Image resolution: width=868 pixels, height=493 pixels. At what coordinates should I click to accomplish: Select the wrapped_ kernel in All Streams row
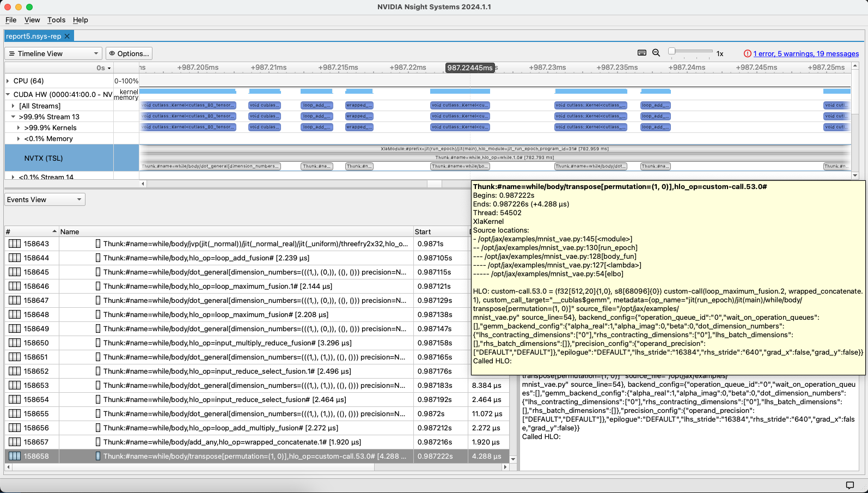(x=359, y=105)
